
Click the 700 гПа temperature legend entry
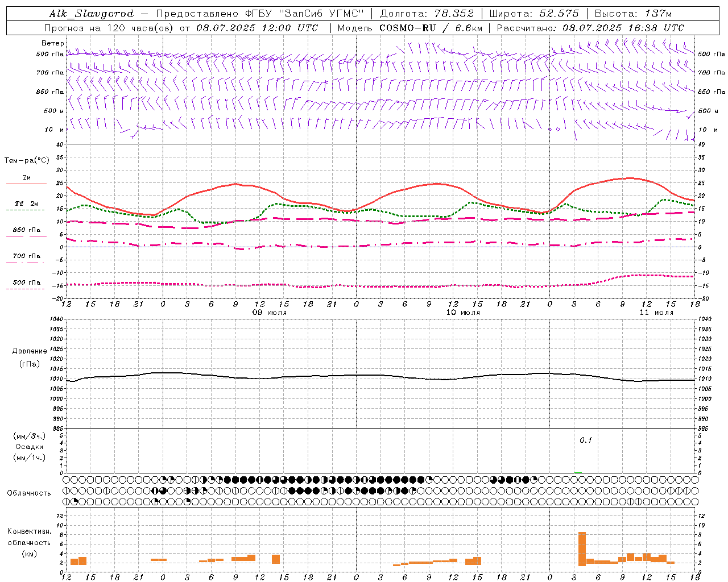[27, 256]
